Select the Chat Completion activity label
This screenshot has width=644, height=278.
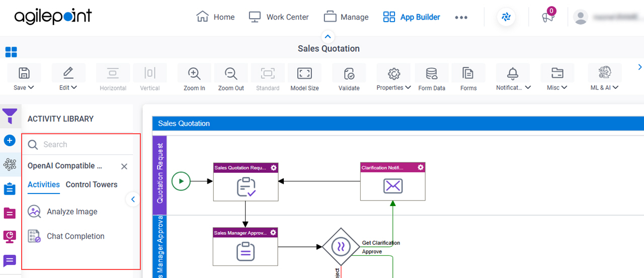(x=75, y=236)
